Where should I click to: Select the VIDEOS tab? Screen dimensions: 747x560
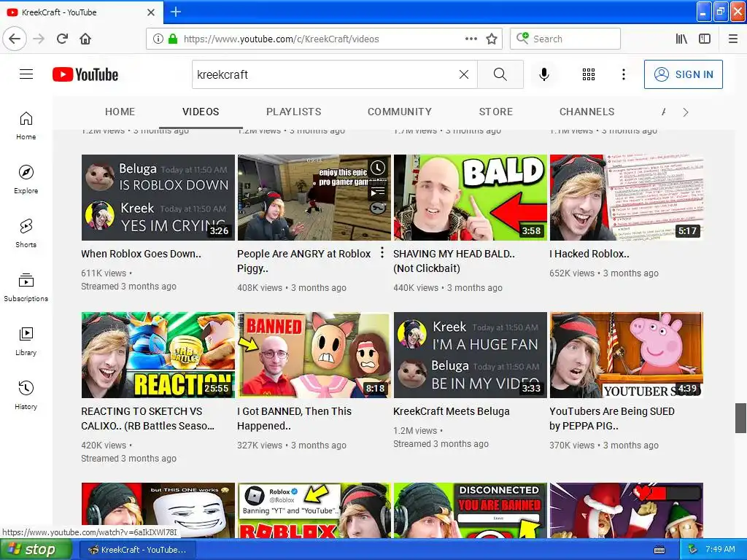(201, 112)
